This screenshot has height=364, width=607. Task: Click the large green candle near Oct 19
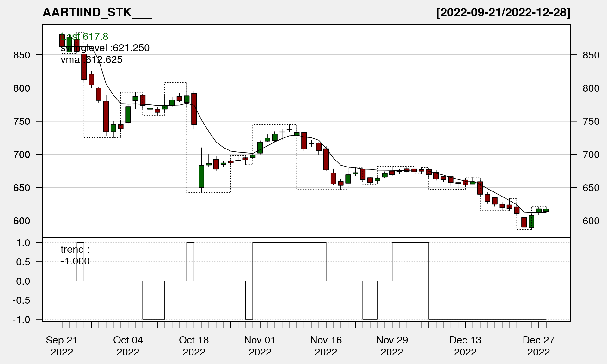pyautogui.click(x=201, y=176)
